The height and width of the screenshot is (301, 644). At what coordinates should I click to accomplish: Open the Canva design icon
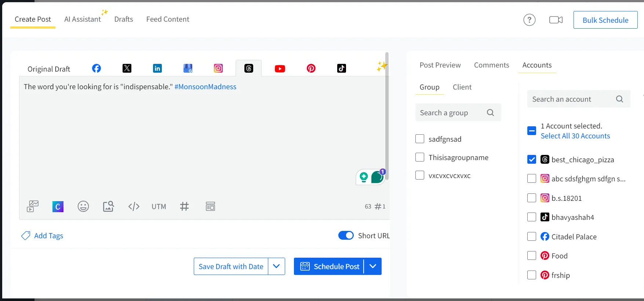(58, 207)
